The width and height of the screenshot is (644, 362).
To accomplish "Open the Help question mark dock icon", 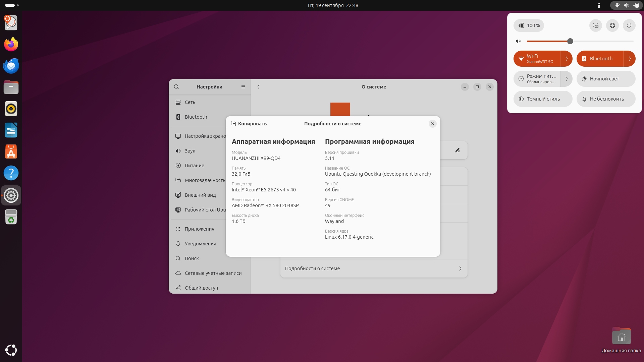I will click(x=11, y=173).
